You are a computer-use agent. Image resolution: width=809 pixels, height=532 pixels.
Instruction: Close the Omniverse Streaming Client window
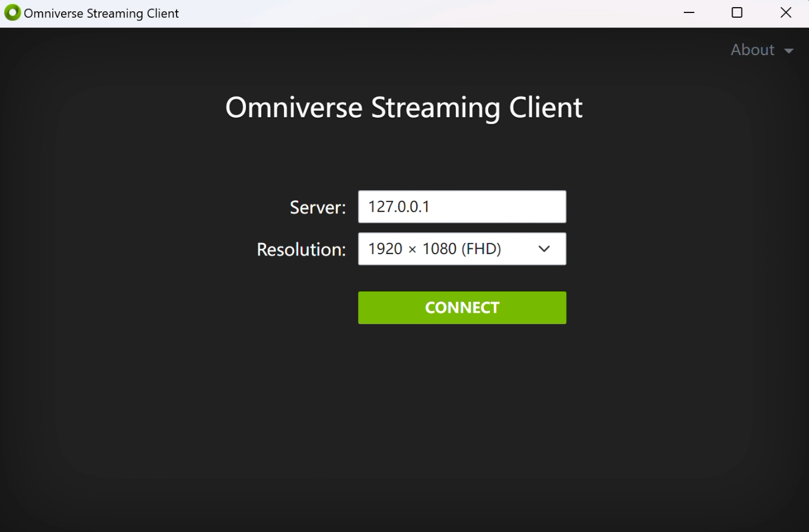pyautogui.click(x=785, y=13)
